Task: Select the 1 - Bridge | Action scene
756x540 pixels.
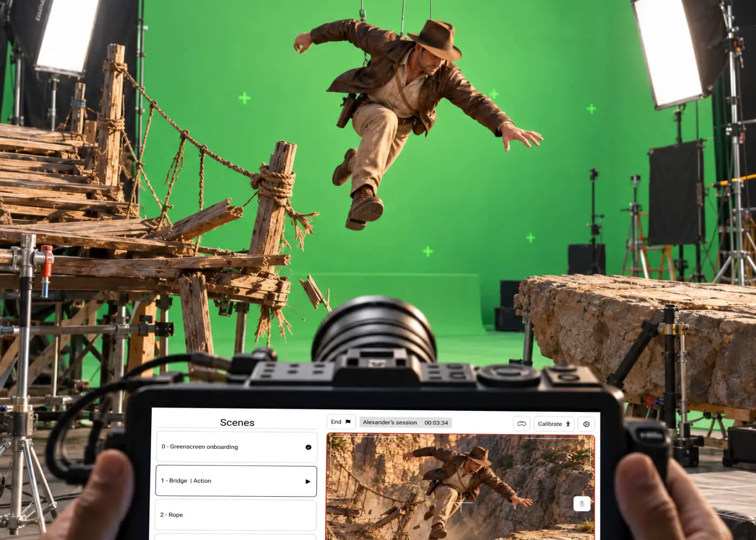Action: tap(237, 481)
